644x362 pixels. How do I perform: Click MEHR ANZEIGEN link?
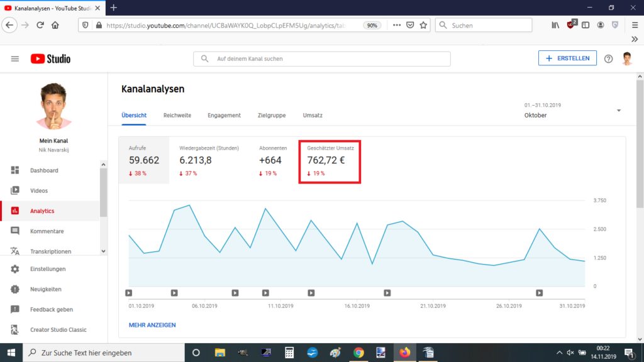point(152,325)
